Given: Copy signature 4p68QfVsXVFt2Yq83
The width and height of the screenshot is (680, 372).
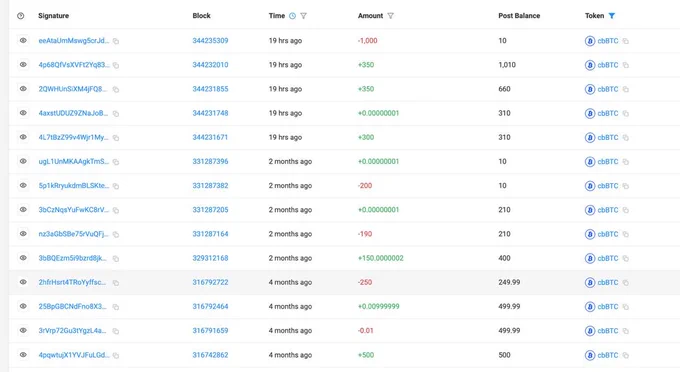Looking at the screenshot, I should pos(116,65).
